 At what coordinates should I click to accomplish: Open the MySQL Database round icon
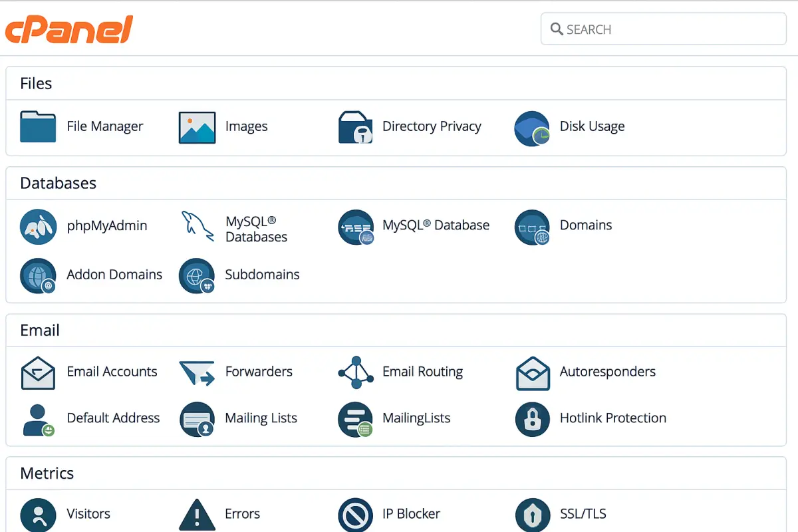(356, 227)
